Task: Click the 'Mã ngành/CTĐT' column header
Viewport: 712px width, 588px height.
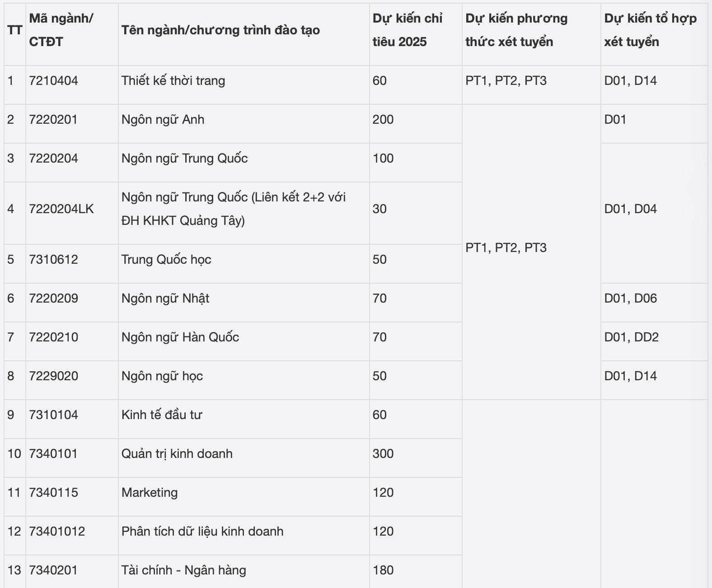Action: [x=61, y=30]
